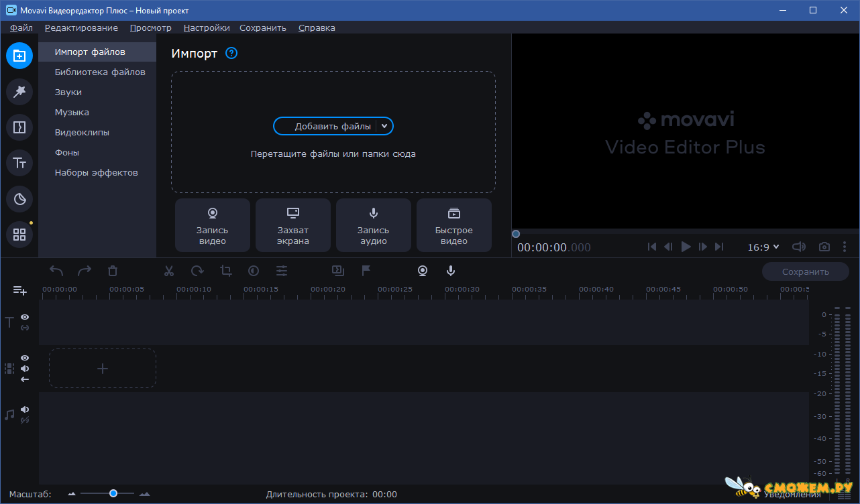
Task: Zoom in the timeline with the large mountains icon
Action: (144, 494)
